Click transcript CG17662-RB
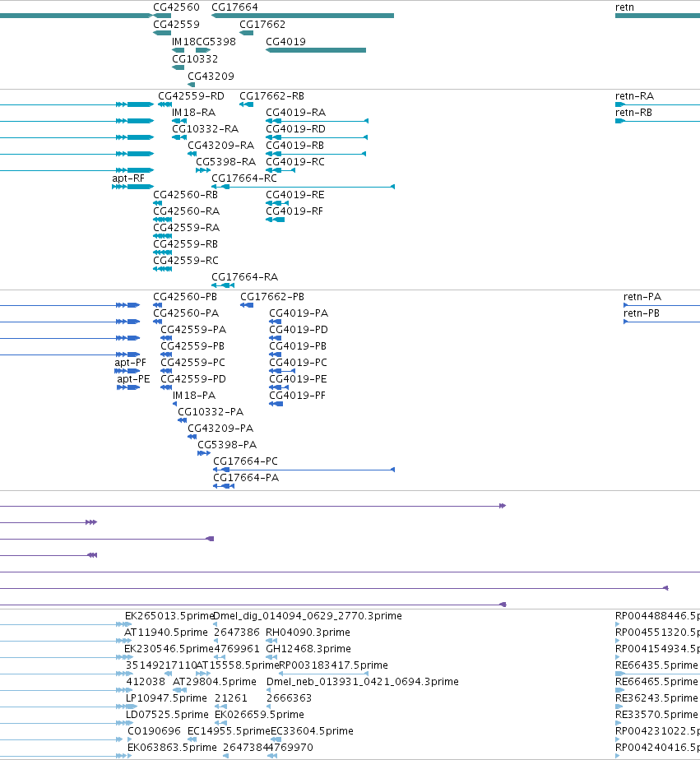The height and width of the screenshot is (760, 700). 271,96
